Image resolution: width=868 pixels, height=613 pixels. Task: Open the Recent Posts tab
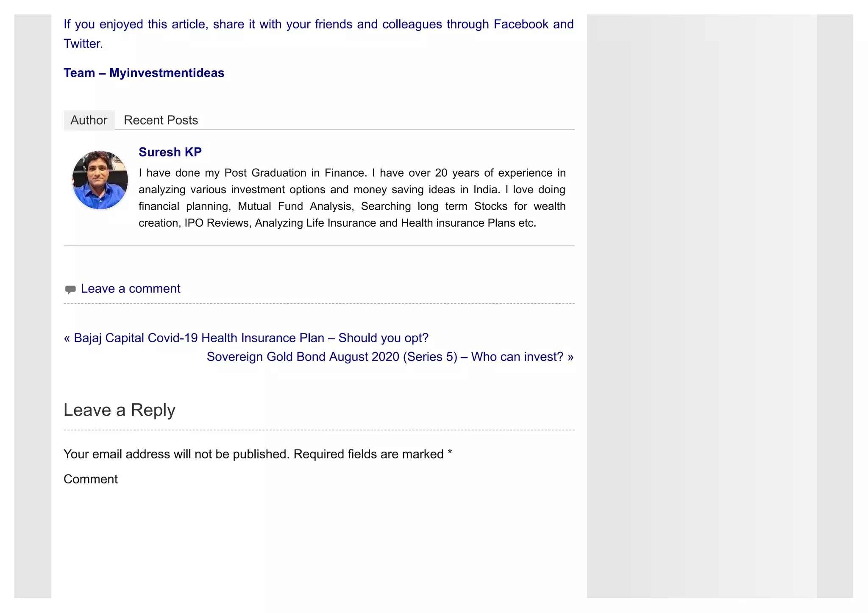[161, 120]
